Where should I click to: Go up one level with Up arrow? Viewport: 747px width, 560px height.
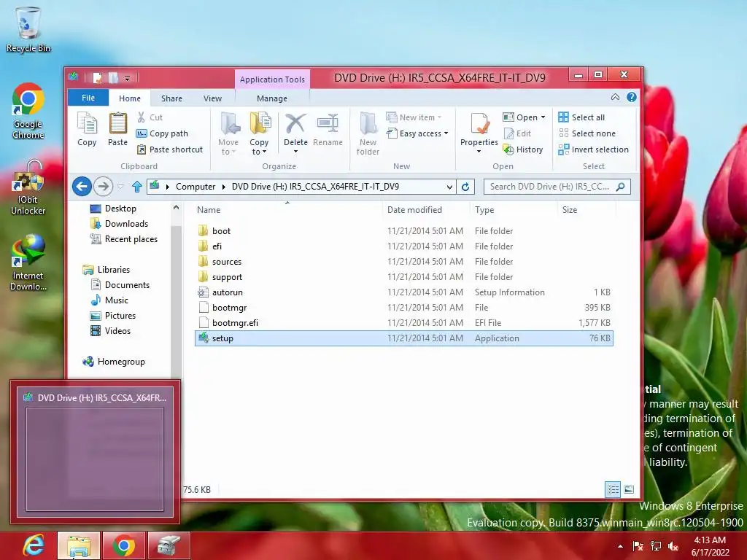click(x=137, y=187)
